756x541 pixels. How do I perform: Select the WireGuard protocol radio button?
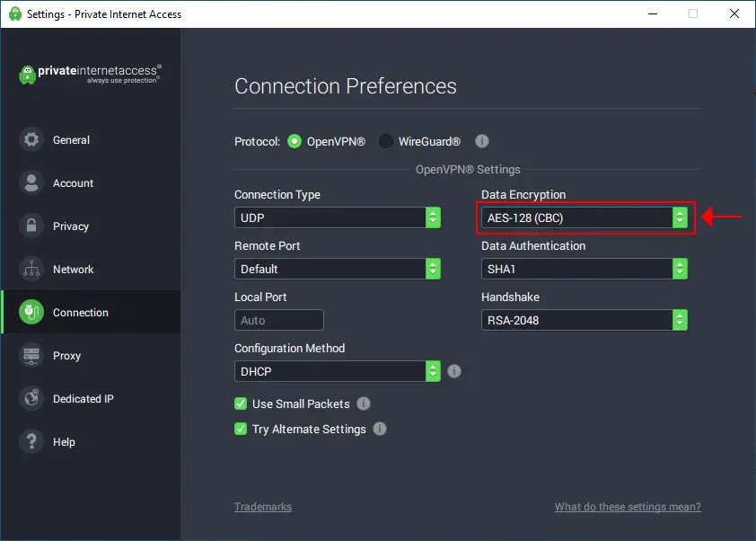click(x=386, y=141)
